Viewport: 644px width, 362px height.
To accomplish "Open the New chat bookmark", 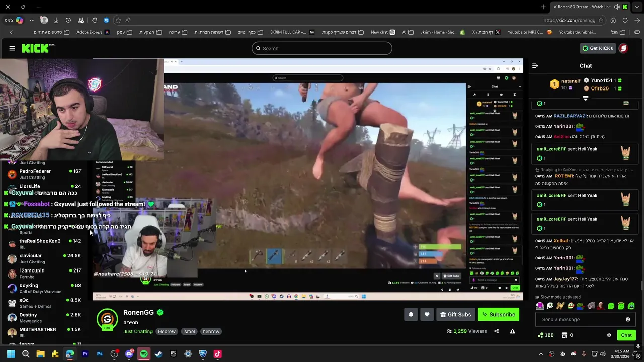I will pyautogui.click(x=383, y=32).
